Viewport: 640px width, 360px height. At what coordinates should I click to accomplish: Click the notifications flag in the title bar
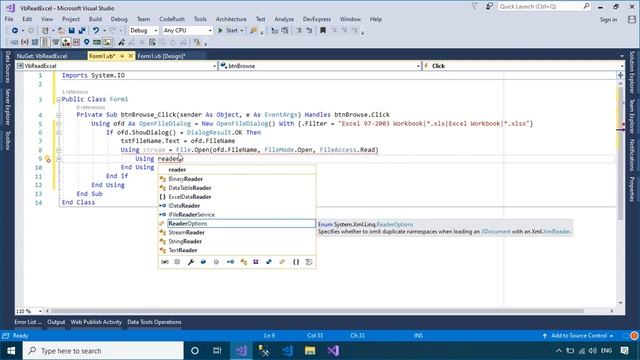[474, 6]
